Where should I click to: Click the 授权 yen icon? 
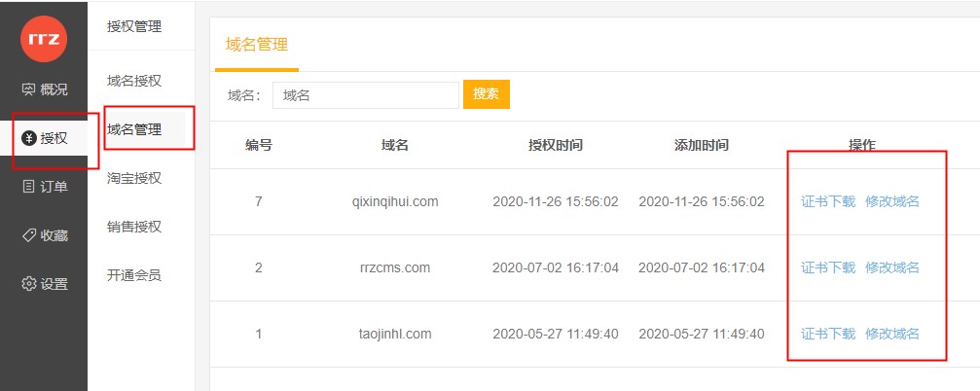(x=29, y=138)
